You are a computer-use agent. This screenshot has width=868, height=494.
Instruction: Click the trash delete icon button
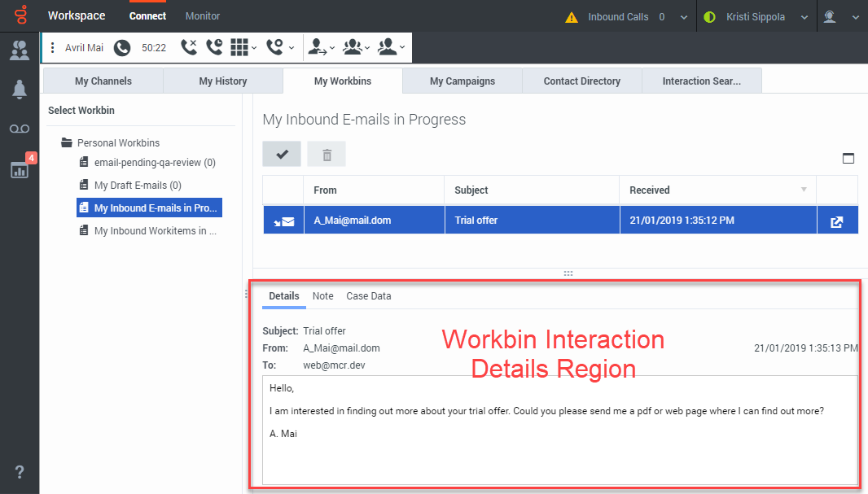[x=327, y=154]
